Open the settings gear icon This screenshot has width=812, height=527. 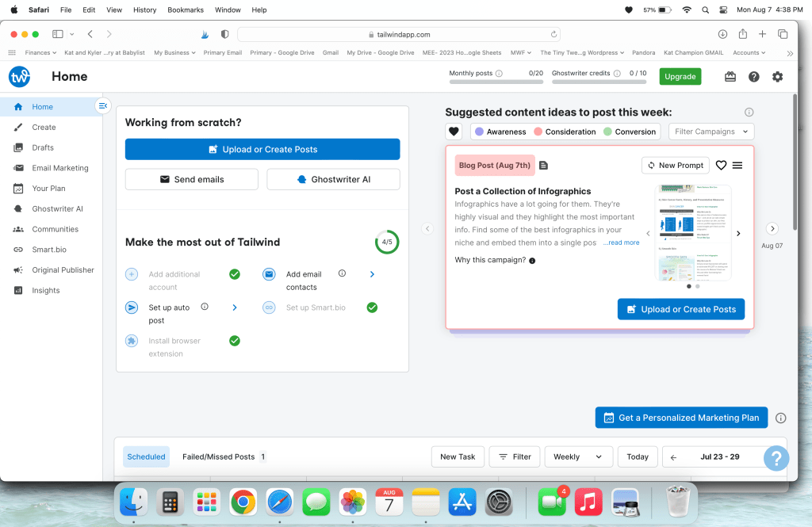(777, 77)
